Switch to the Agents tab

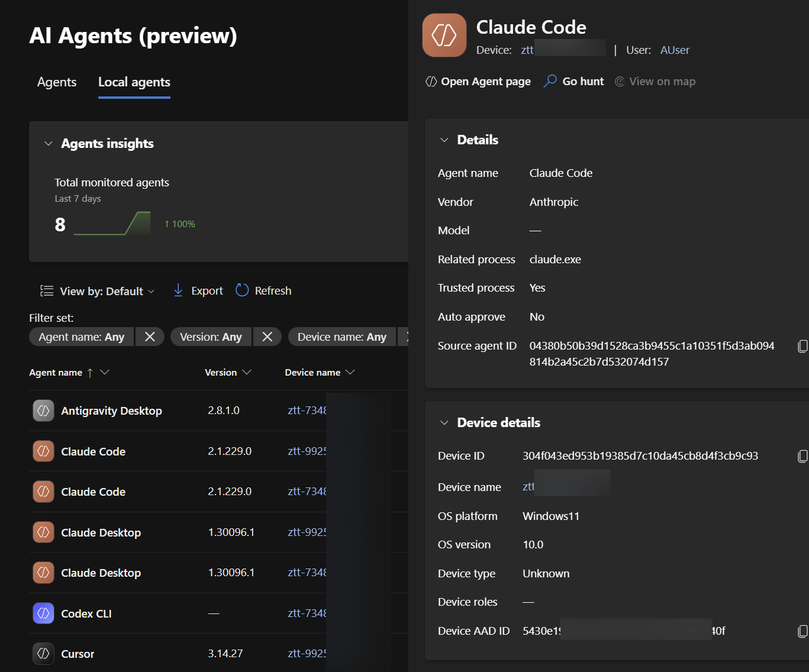pyautogui.click(x=57, y=82)
